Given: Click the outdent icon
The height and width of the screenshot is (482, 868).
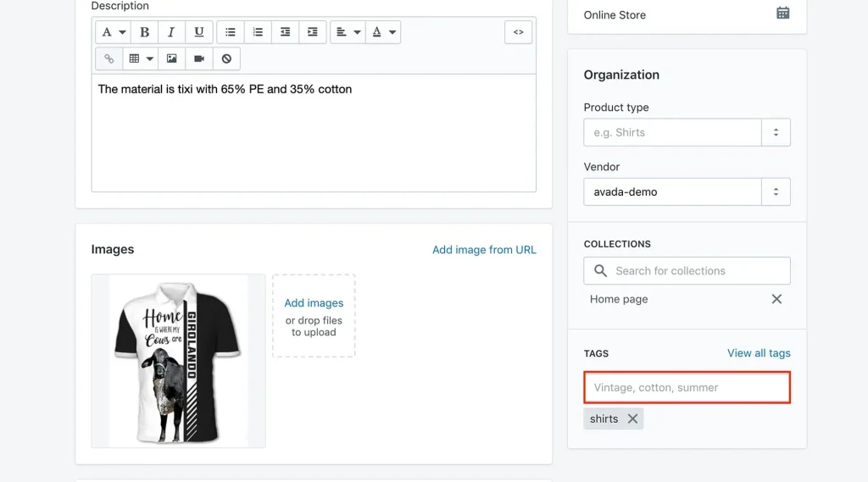Looking at the screenshot, I should coord(285,32).
